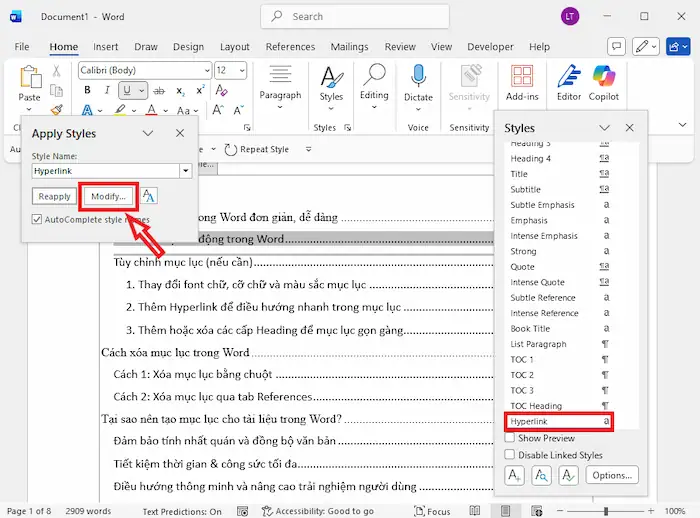Open the font name dropdown

tap(205, 70)
